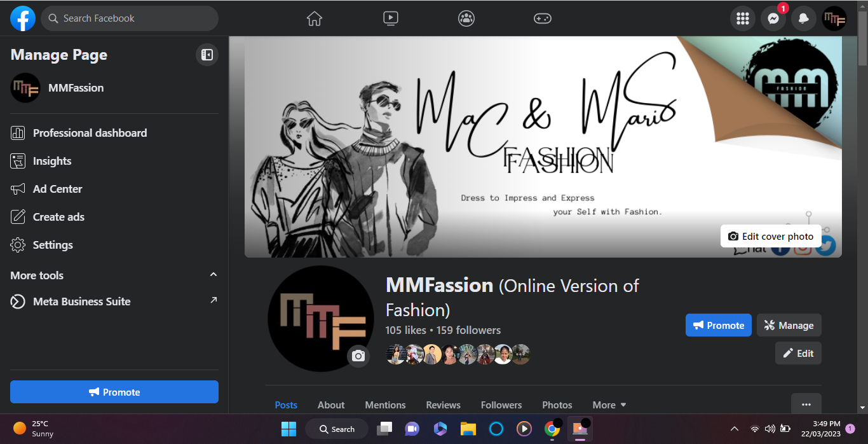This screenshot has width=868, height=444.
Task: Click the 159 followers text
Action: [x=468, y=330]
